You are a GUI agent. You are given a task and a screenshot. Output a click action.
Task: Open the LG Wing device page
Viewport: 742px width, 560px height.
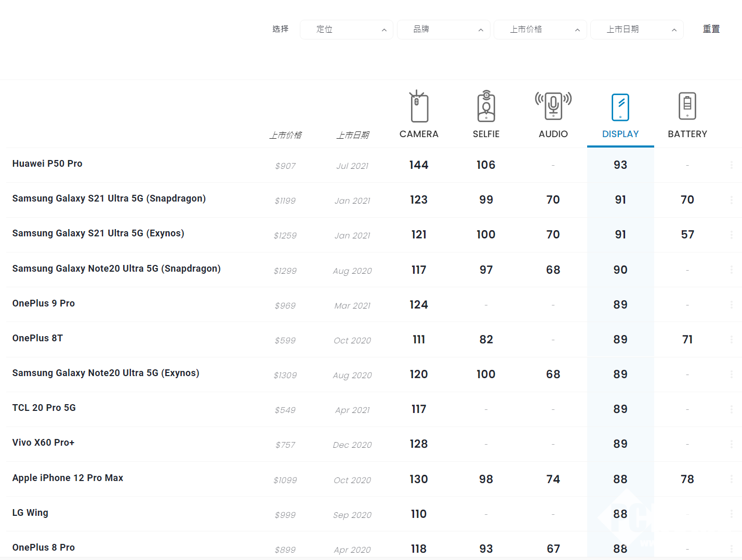[x=30, y=513]
